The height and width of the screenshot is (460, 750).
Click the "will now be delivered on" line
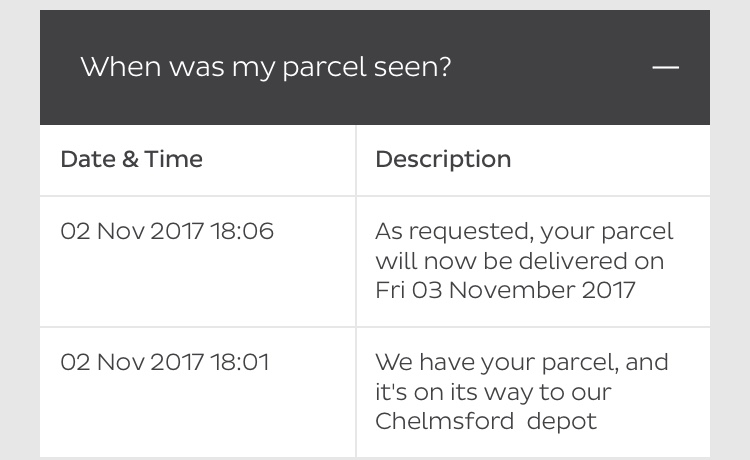coord(519,261)
